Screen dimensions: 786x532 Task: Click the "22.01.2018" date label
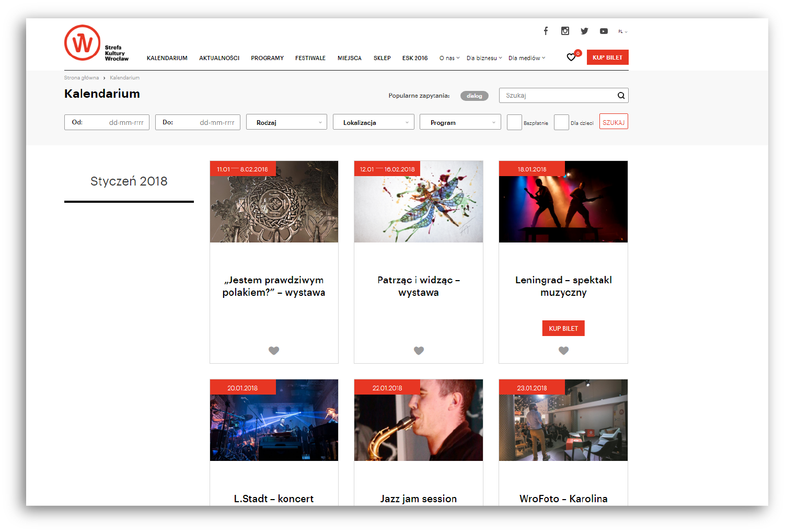tap(387, 388)
